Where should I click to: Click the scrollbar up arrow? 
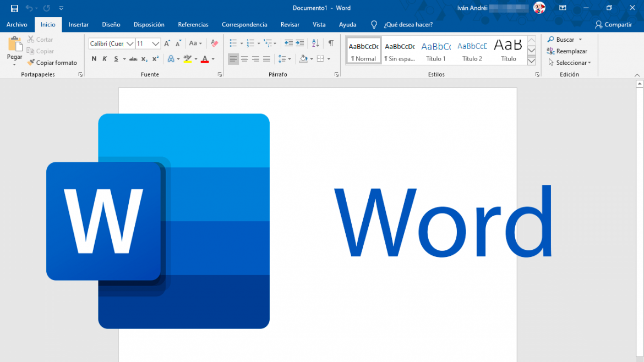pyautogui.click(x=639, y=83)
